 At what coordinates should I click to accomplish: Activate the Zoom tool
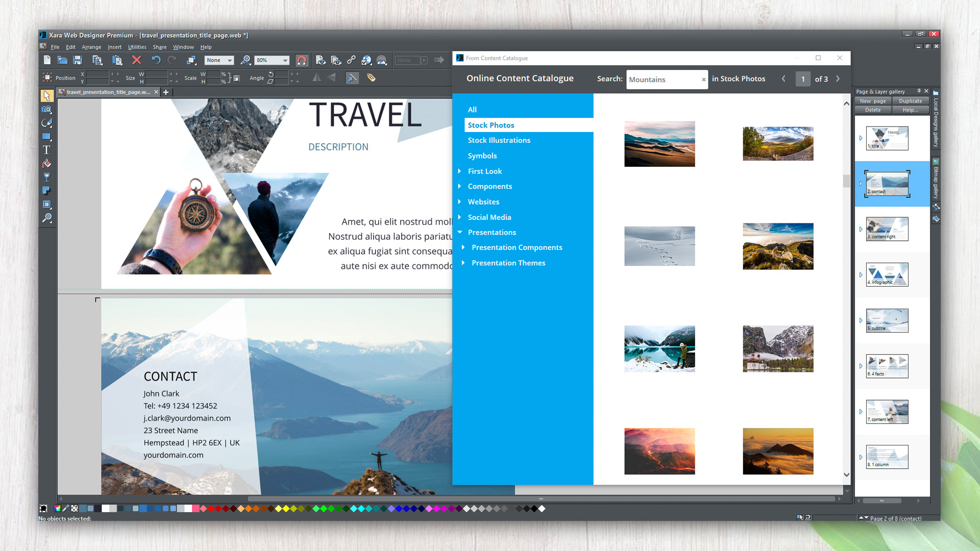pos(47,218)
